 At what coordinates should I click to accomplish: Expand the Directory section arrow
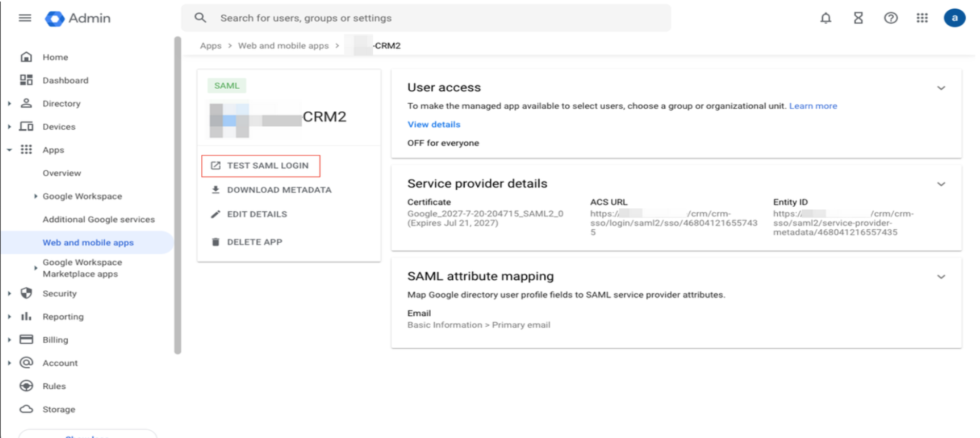9,104
